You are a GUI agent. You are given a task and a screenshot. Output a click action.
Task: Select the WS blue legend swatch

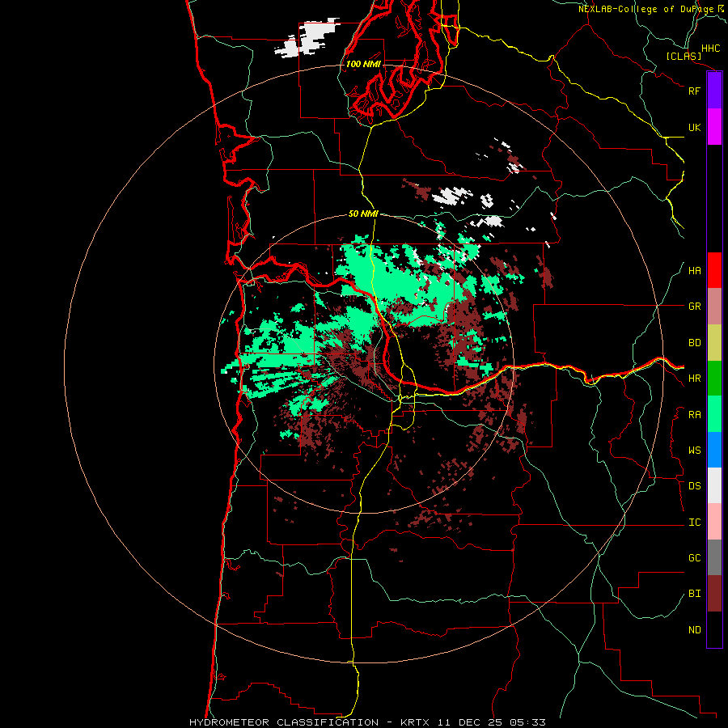point(714,450)
